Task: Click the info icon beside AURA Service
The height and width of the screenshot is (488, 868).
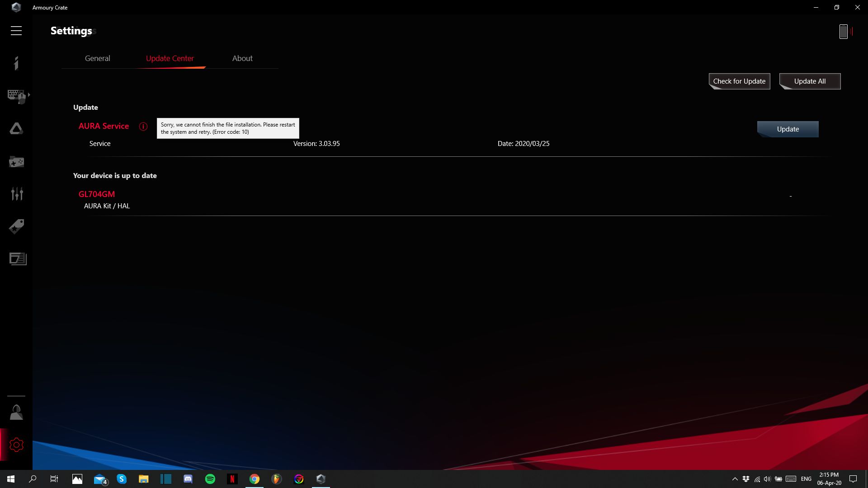Action: coord(143,127)
